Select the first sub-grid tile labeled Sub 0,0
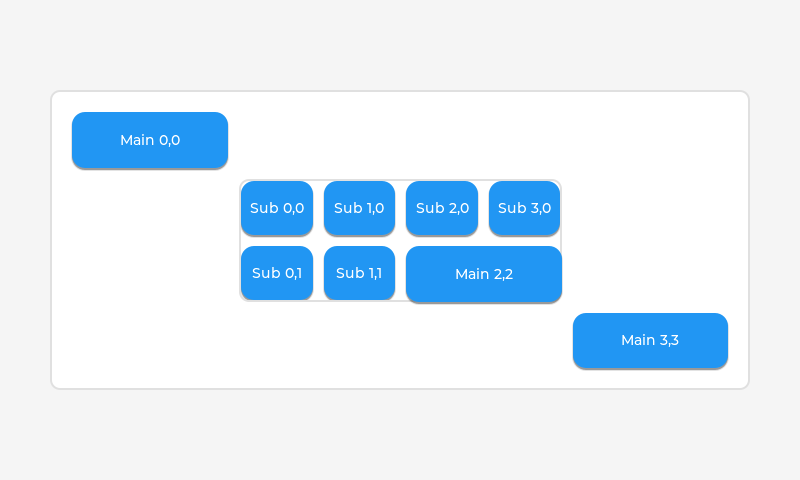Screen dimensions: 800x480 [277, 208]
